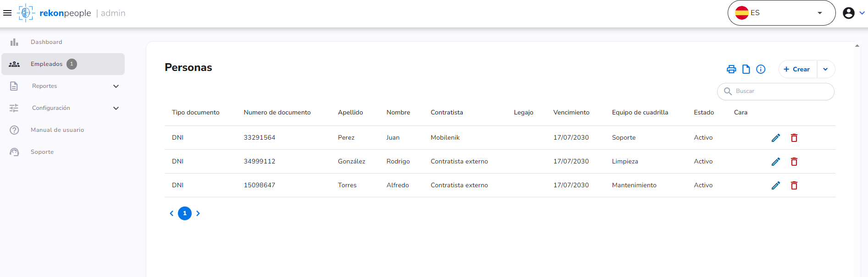The height and width of the screenshot is (277, 868).
Task: Expand the Configuración submenu
Action: point(116,108)
